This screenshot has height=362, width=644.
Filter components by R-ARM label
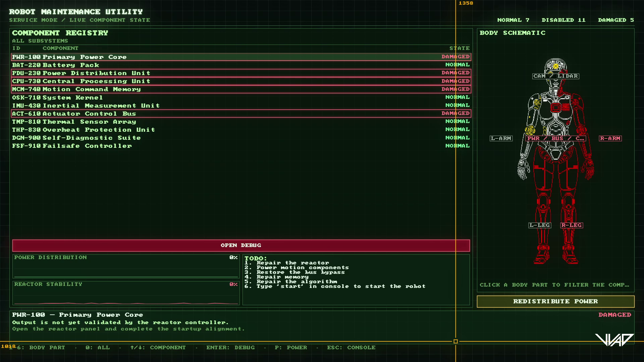click(610, 138)
